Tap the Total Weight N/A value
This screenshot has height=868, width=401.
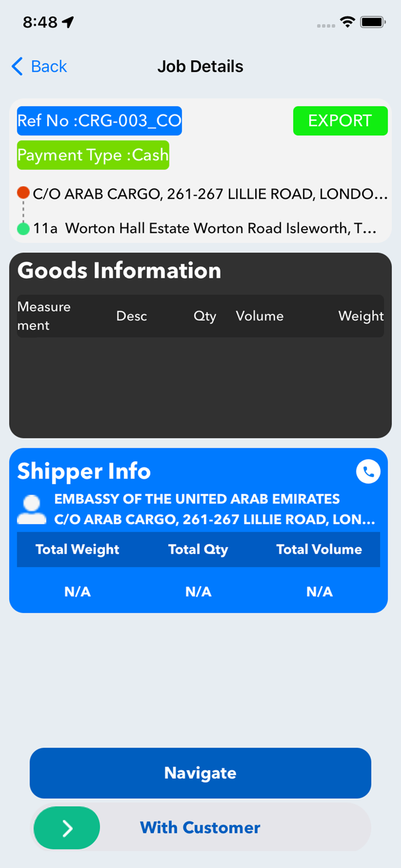click(78, 591)
